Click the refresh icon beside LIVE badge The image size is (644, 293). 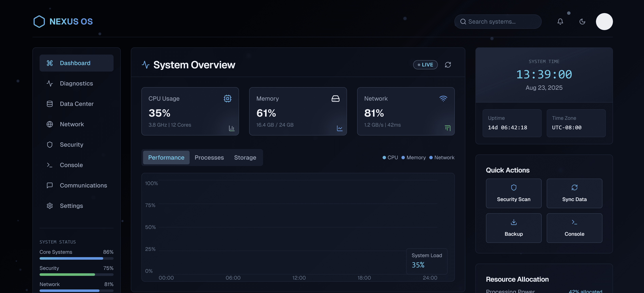pyautogui.click(x=448, y=65)
